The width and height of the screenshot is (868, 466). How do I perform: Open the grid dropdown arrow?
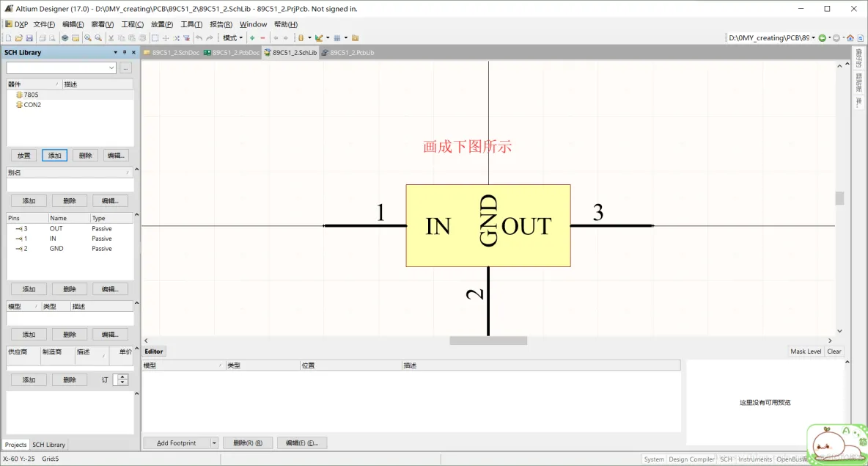point(346,38)
